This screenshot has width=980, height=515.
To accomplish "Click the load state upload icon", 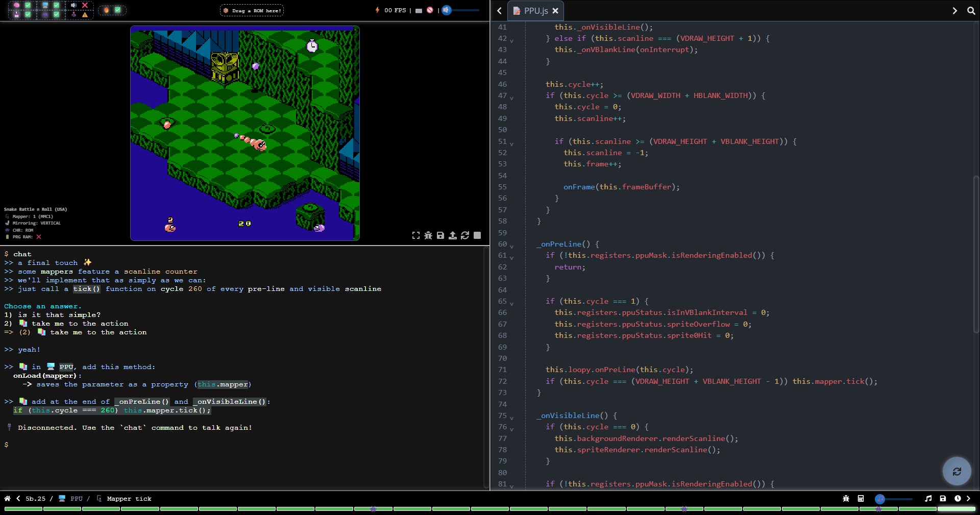I will [453, 235].
